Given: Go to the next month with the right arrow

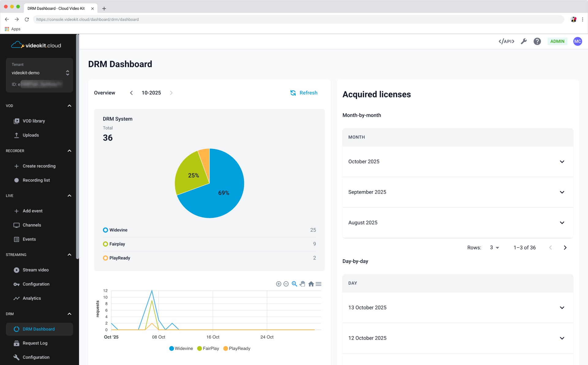Looking at the screenshot, I should point(171,93).
